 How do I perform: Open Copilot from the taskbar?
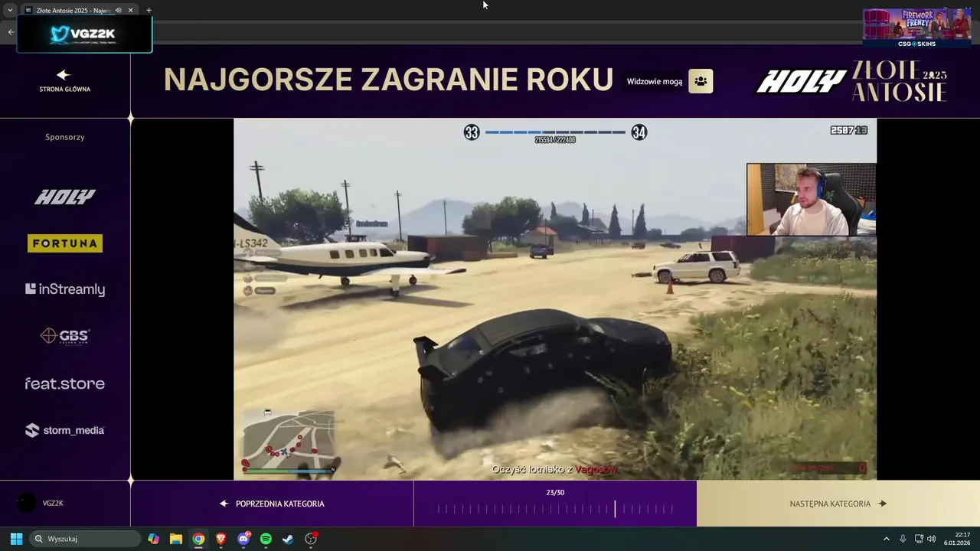153,539
